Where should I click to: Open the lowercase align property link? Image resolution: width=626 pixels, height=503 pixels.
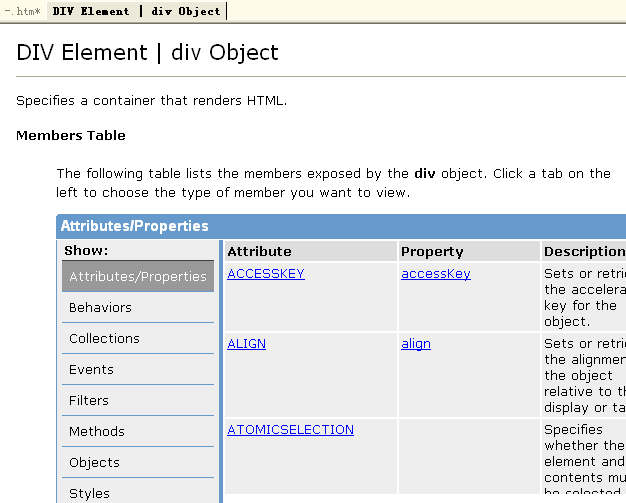(x=416, y=344)
